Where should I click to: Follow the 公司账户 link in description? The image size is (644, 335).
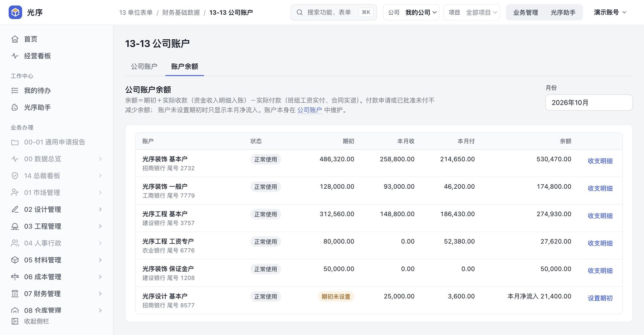coord(309,110)
